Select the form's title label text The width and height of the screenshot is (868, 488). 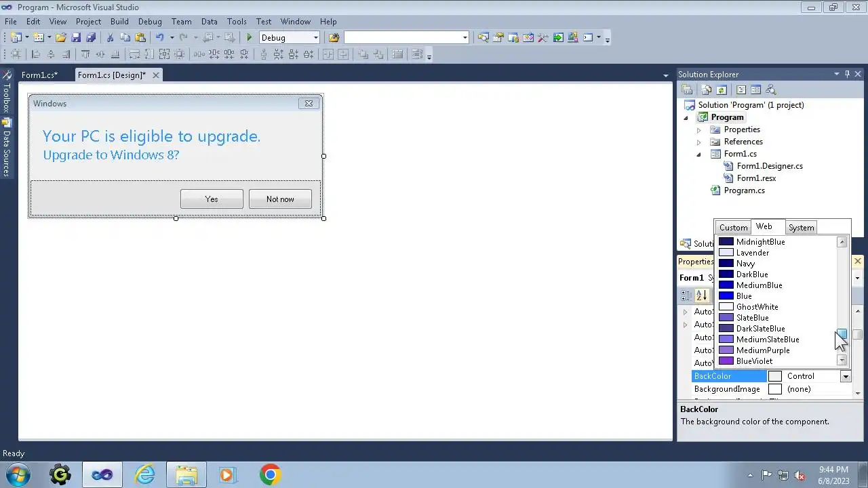[x=151, y=136]
